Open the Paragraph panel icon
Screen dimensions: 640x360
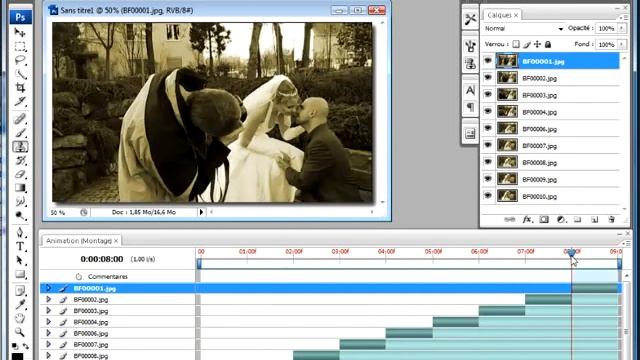470,107
